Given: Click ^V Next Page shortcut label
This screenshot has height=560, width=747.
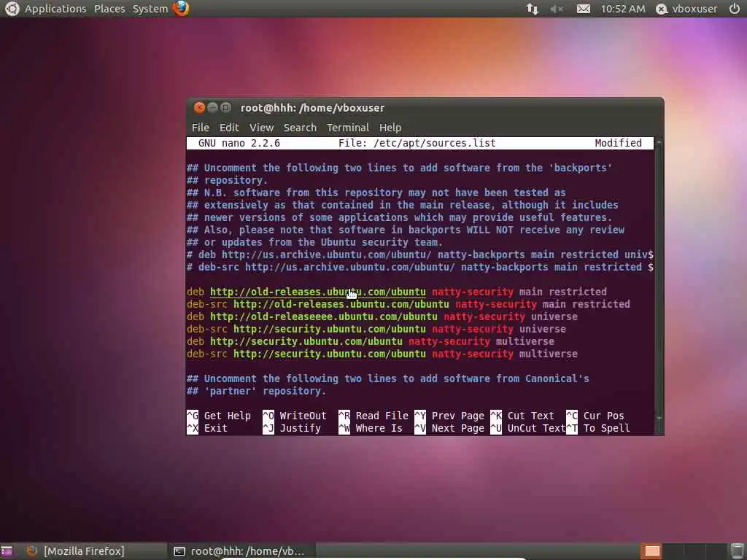Looking at the screenshot, I should click(449, 428).
